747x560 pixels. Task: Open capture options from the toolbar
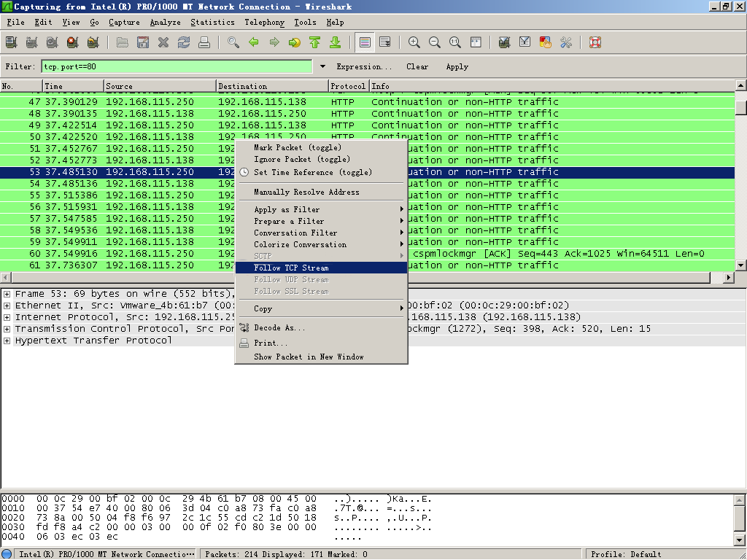(x=32, y=42)
